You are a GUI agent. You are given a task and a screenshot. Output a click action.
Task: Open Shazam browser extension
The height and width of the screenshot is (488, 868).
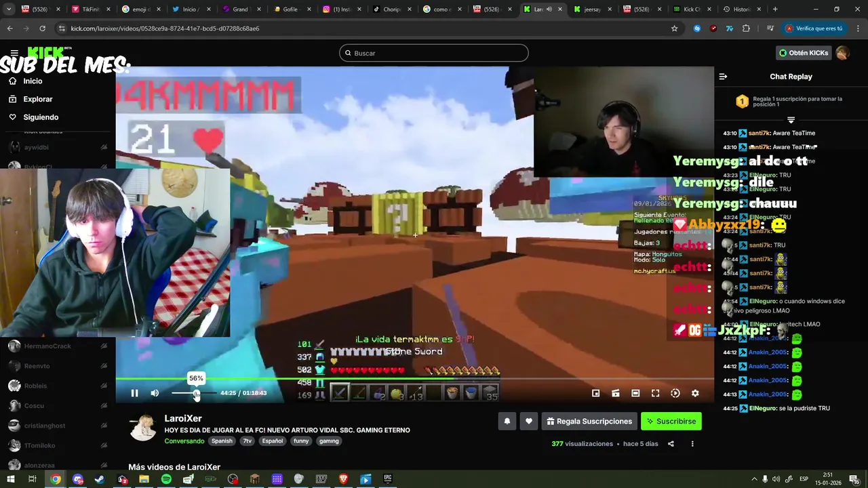point(697,28)
